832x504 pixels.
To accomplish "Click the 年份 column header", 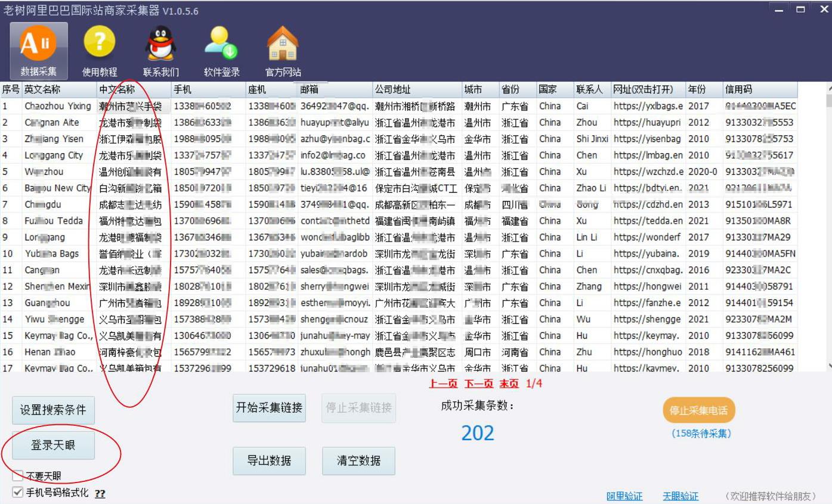I will coord(704,89).
